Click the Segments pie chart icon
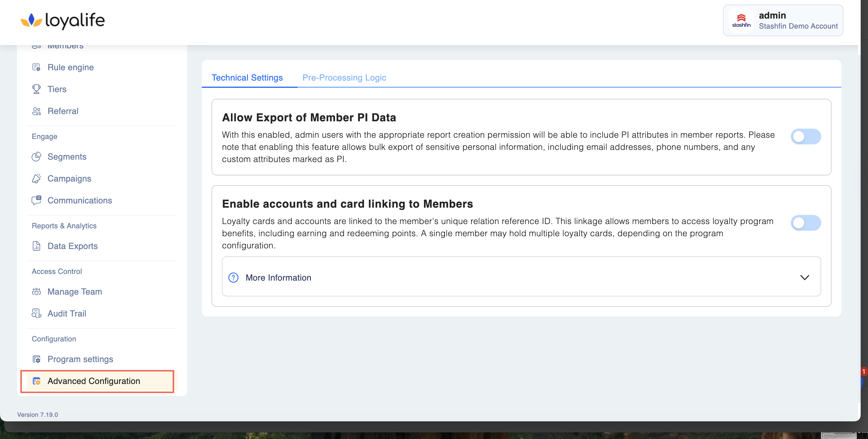The width and height of the screenshot is (868, 439). click(x=36, y=157)
